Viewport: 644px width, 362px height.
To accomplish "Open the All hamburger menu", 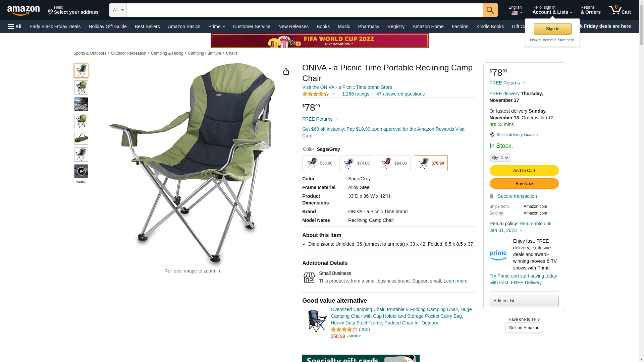I will pyautogui.click(x=15, y=26).
